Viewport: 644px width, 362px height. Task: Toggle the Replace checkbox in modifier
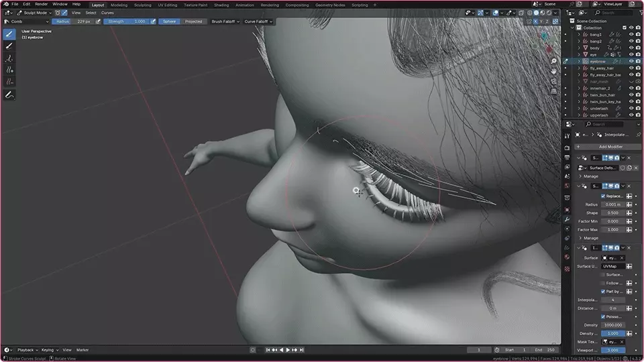[603, 196]
